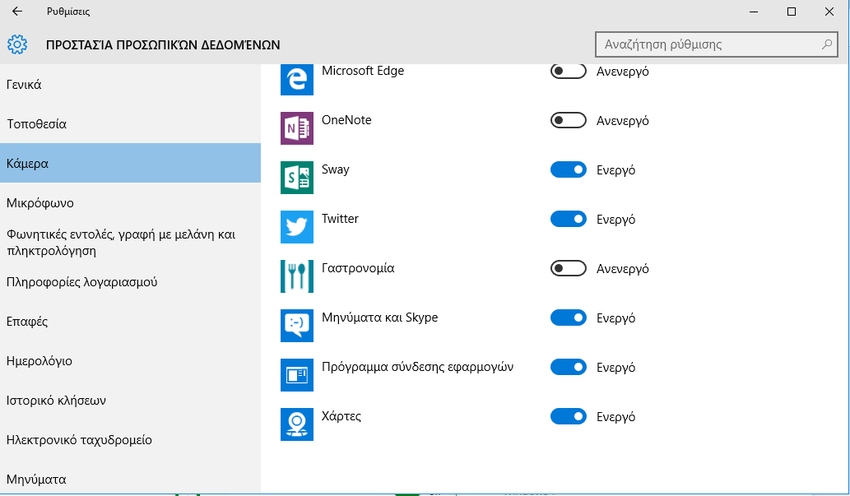Click the Μηνύματα και Skype icon
This screenshot has width=850, height=496.
[298, 325]
